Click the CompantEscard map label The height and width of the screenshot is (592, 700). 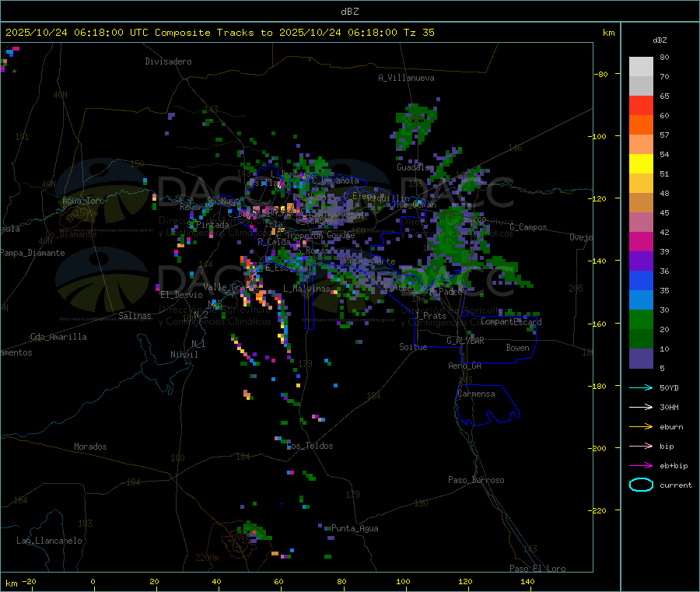(x=511, y=321)
